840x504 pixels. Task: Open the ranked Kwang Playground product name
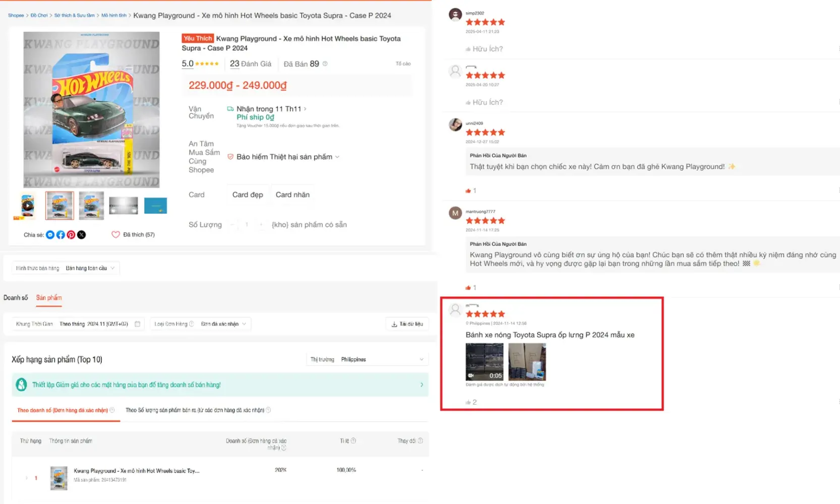click(x=137, y=471)
